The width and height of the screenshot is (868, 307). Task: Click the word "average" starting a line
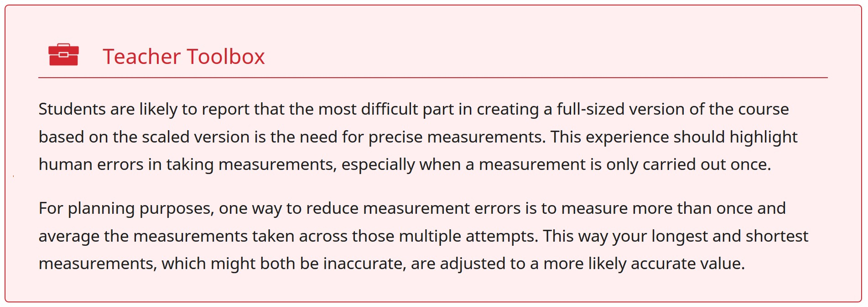(68, 236)
